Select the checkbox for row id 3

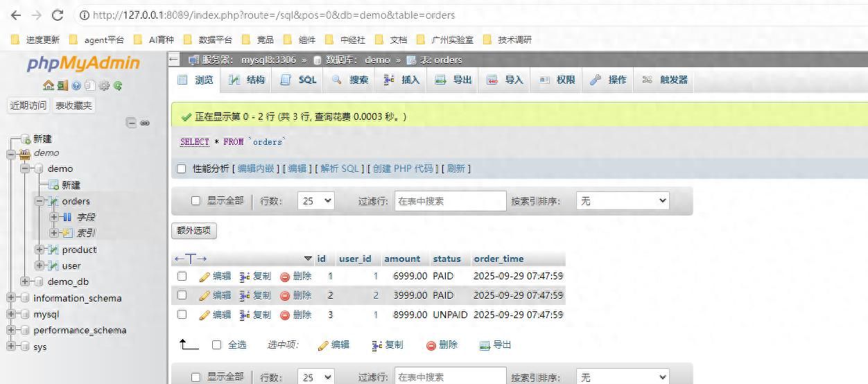(182, 315)
